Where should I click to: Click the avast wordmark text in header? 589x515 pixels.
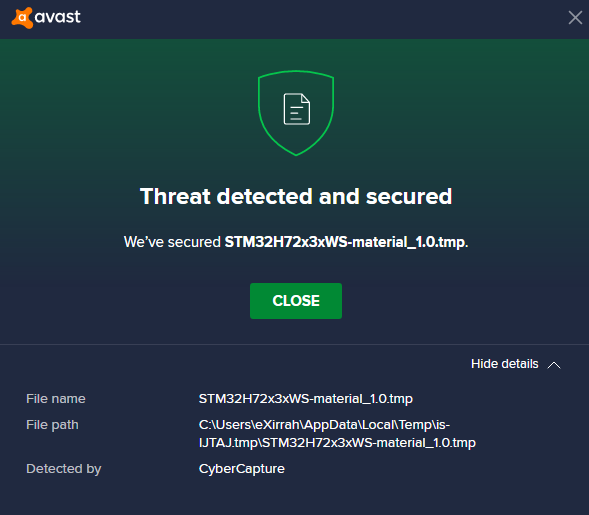click(x=57, y=17)
